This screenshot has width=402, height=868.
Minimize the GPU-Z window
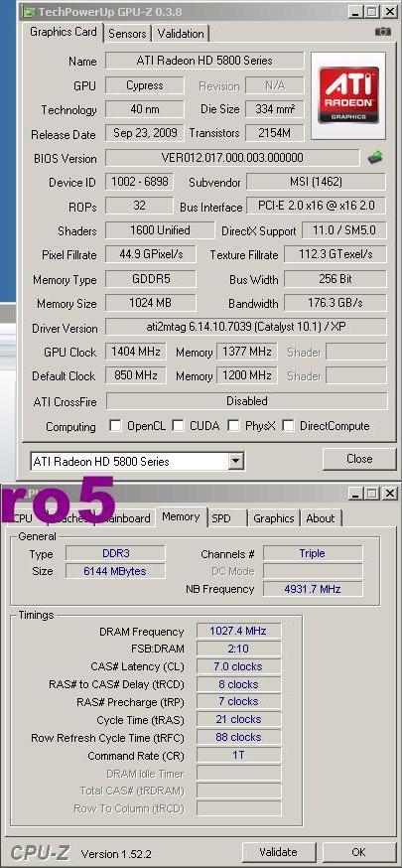(x=356, y=11)
